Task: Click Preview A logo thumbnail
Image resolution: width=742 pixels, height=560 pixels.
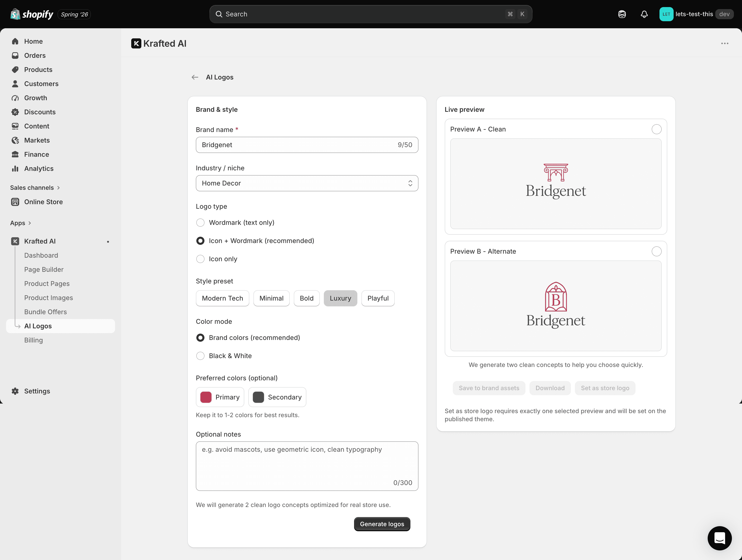Action: click(556, 184)
